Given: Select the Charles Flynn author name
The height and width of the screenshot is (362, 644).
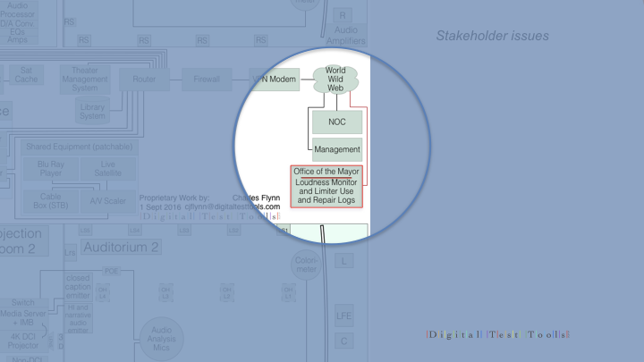Looking at the screenshot, I should click(256, 198).
